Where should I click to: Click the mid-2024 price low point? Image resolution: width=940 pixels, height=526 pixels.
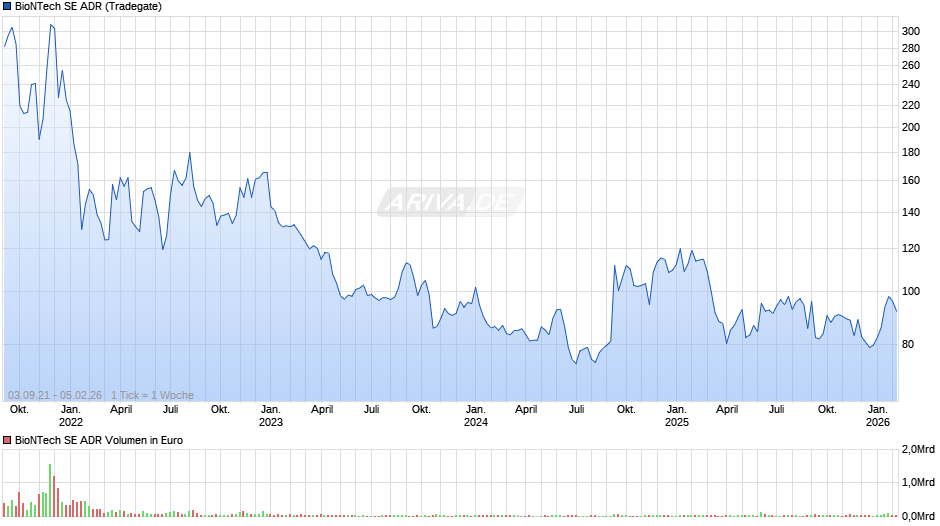tap(576, 363)
